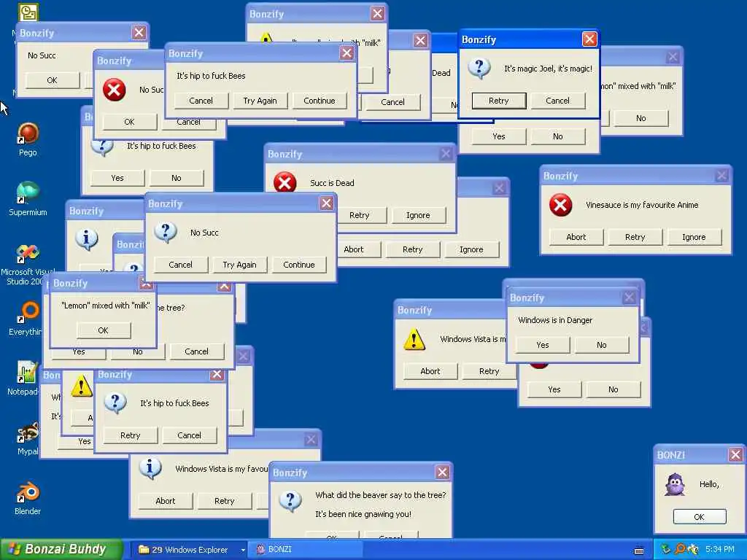Screen dimensions: 747x560
Task: Launch Blender from the desktop
Action: [28, 492]
